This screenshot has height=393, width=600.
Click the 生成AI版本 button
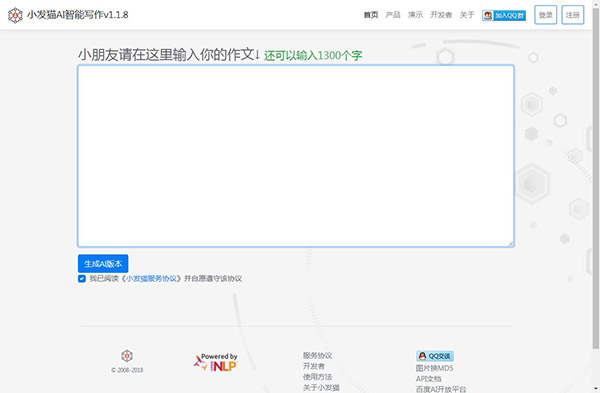(x=103, y=264)
